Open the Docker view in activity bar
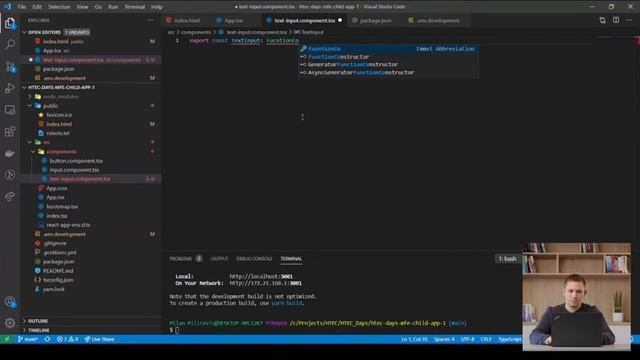Screen dimensions: 640x360 [x=10, y=153]
